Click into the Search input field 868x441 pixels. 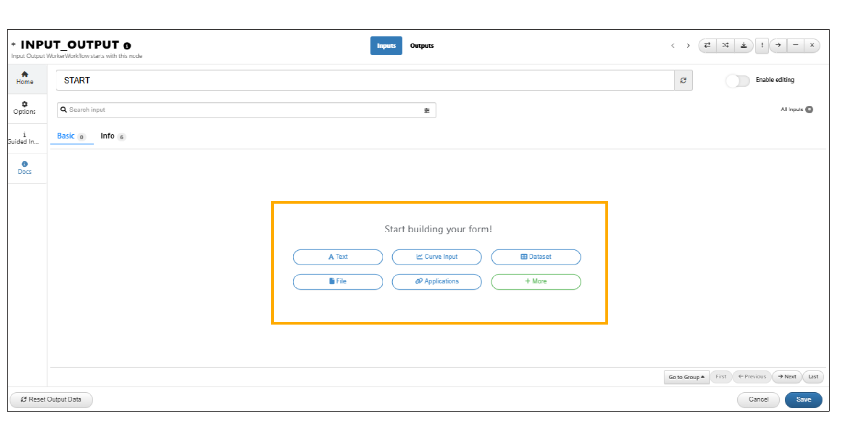[x=239, y=110]
